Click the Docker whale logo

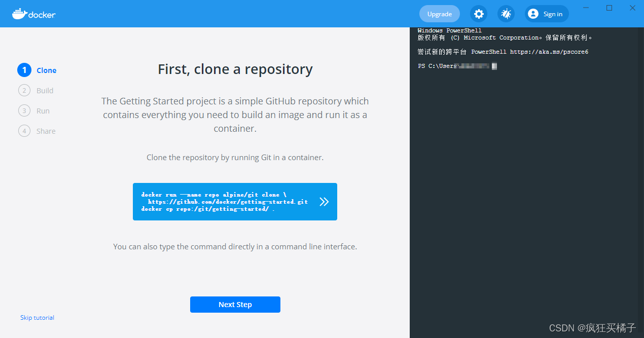(34, 14)
